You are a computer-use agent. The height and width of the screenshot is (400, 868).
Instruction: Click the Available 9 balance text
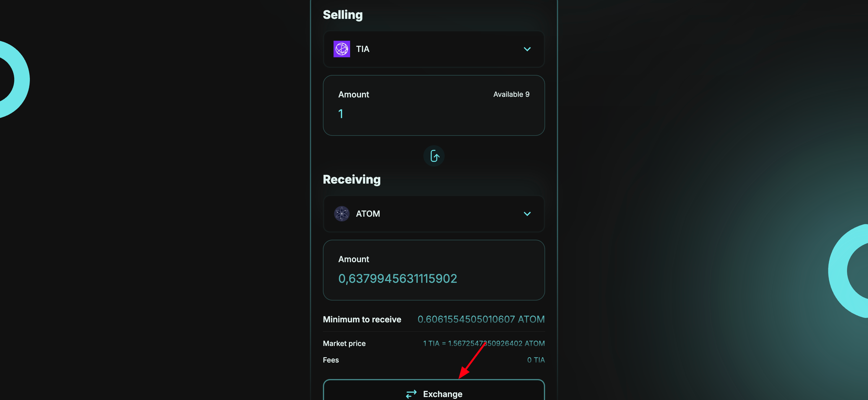(511, 94)
